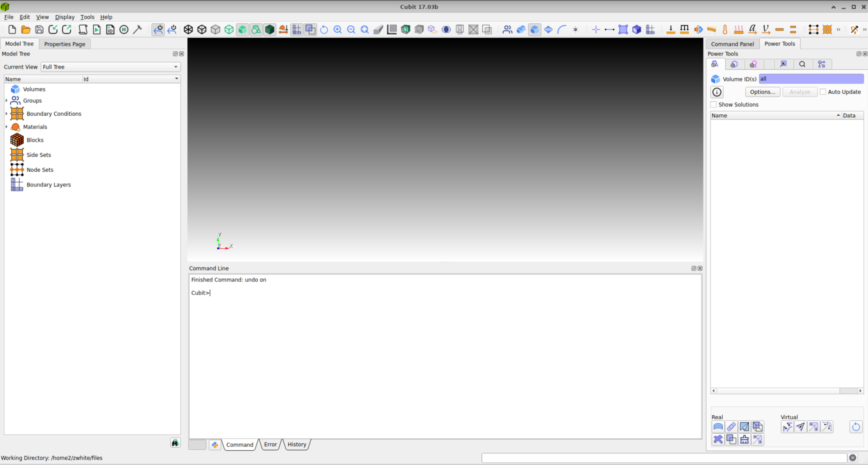Open the Display menu
This screenshot has height=465, width=868.
point(64,17)
